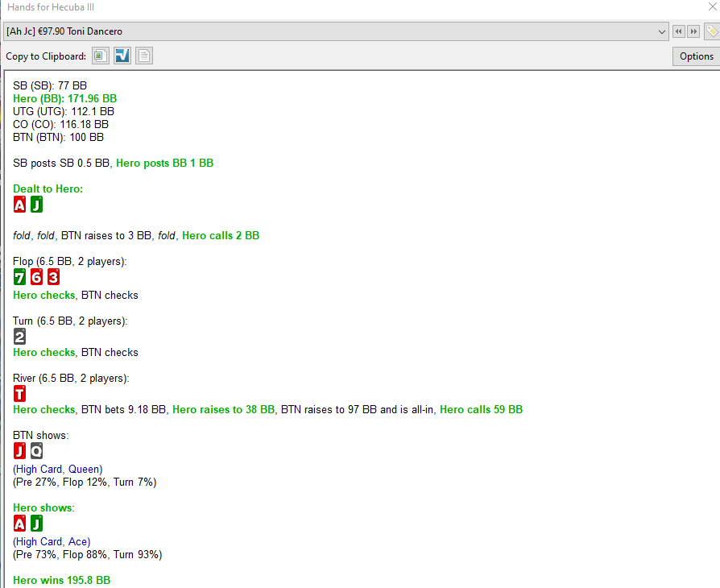This screenshot has width=720, height=588.
Task: Click the green Jack card dealt to Hero
Action: (x=37, y=205)
